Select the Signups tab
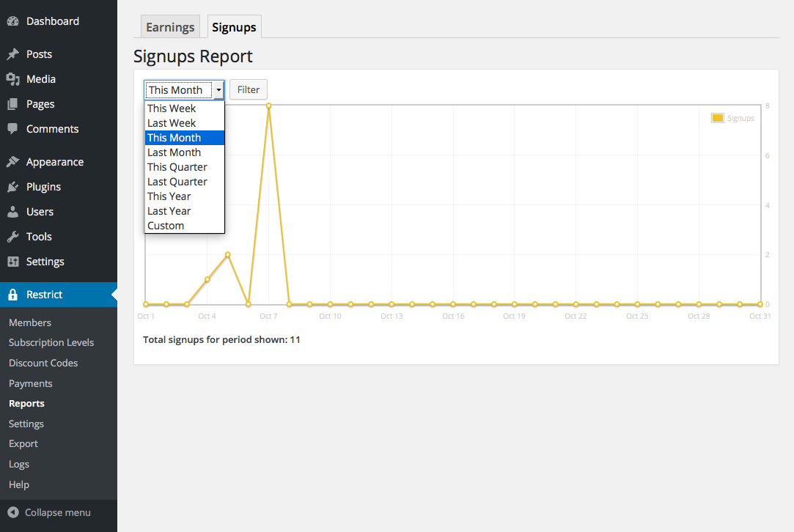794x532 pixels. (234, 27)
